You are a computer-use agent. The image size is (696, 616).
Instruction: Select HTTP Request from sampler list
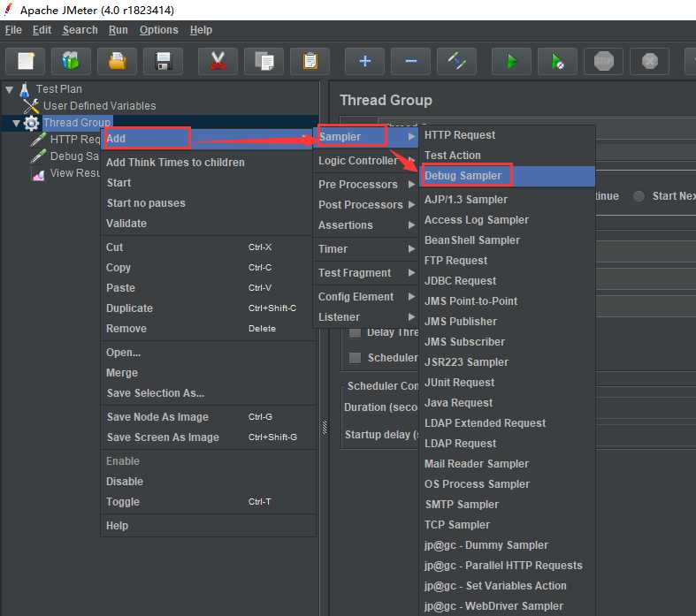[x=507, y=135]
